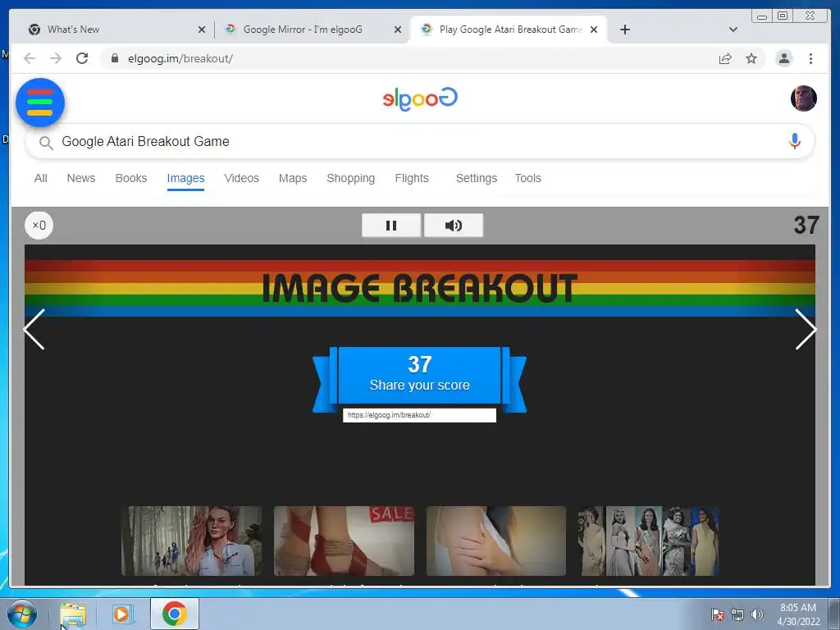Viewport: 840px width, 630px height.
Task: Open the Windows Start menu
Action: click(x=22, y=614)
